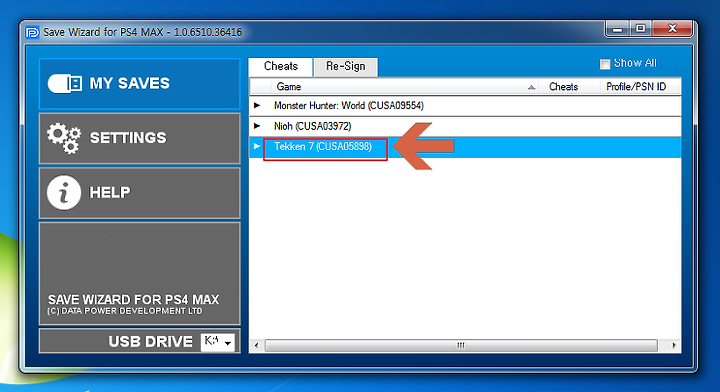Click the USB stick icon in My Saves
Image resolution: width=720 pixels, height=392 pixels.
[x=65, y=84]
